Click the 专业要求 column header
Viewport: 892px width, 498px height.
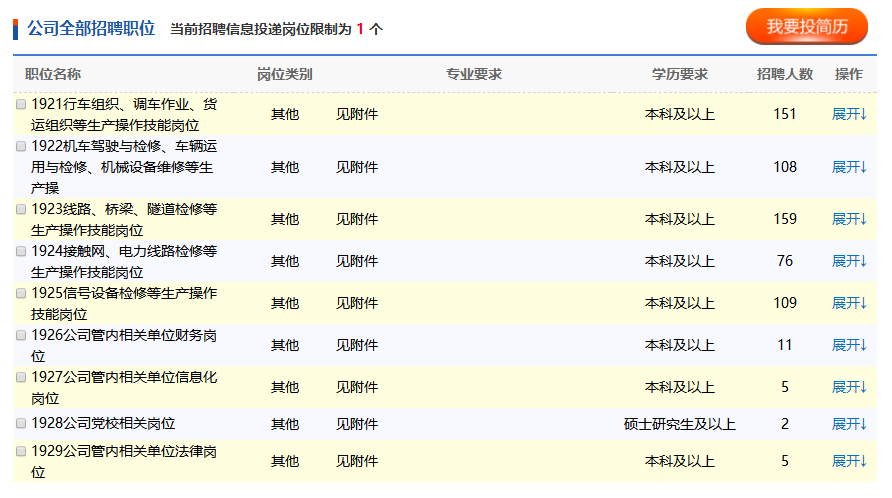pos(474,74)
